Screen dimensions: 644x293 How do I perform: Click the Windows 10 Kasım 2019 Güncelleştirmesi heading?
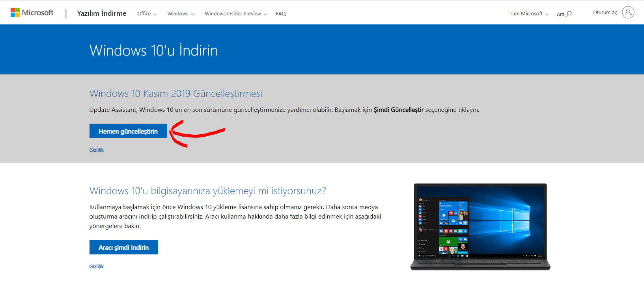click(x=175, y=94)
